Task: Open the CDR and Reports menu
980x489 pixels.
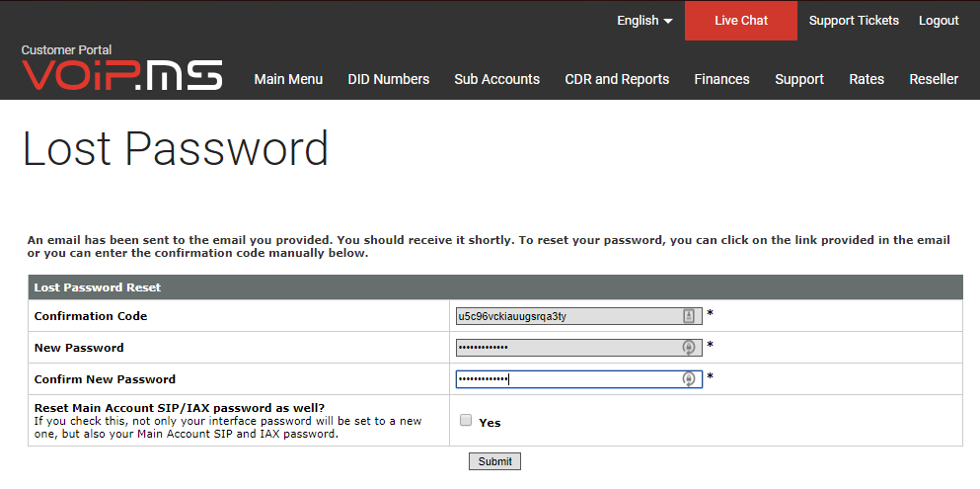Action: tap(617, 79)
